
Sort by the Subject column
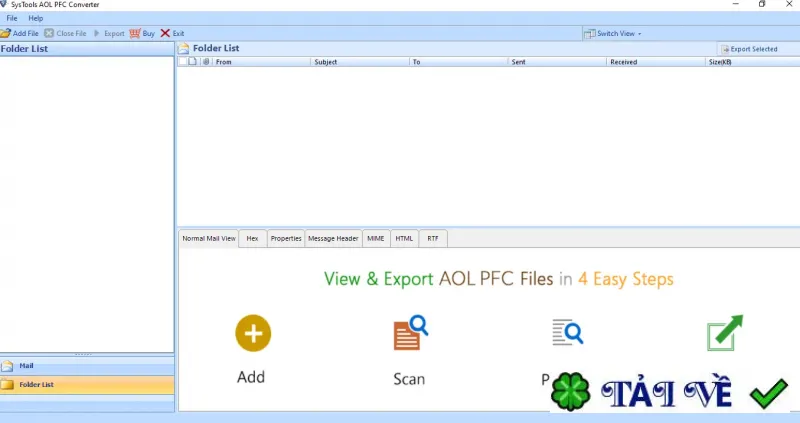pyautogui.click(x=360, y=62)
